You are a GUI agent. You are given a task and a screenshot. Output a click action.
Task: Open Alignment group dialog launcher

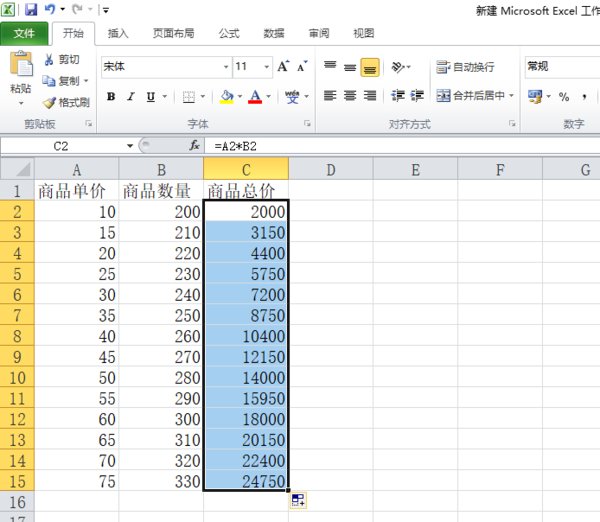coord(512,123)
